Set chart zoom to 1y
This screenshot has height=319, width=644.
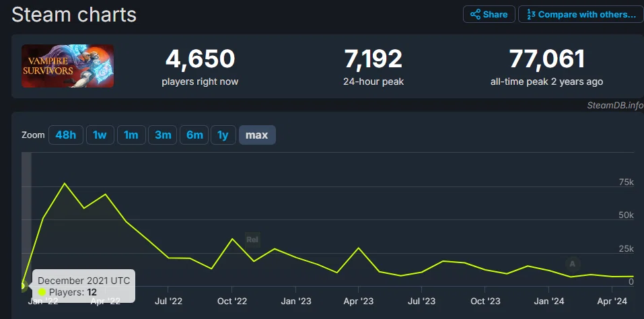point(223,135)
